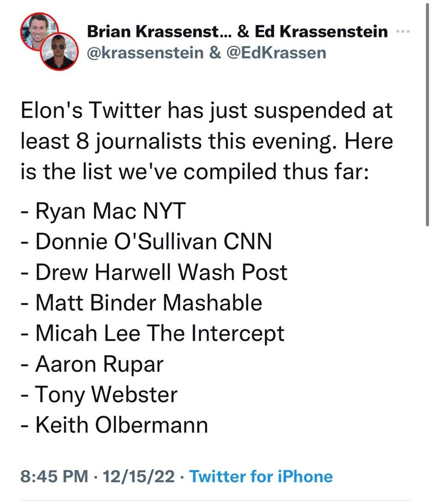Open the @krassenstein handle
432x504 pixels.
(x=145, y=52)
